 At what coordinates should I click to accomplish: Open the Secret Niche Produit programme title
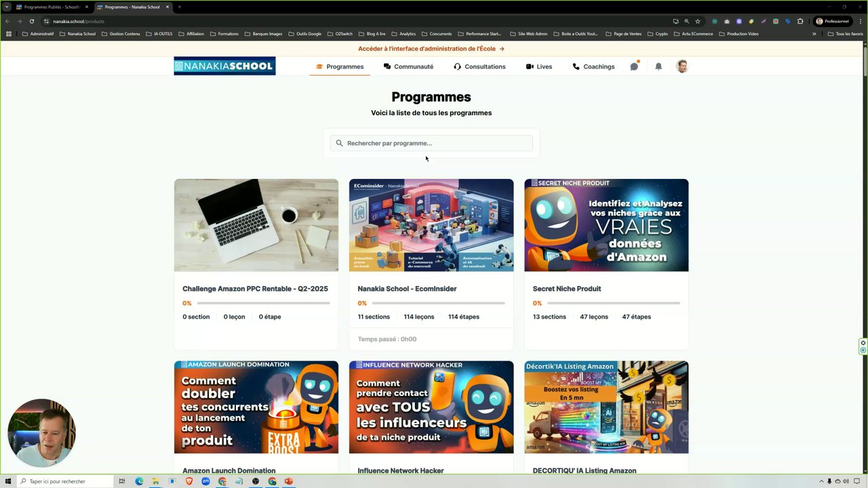pyautogui.click(x=567, y=289)
